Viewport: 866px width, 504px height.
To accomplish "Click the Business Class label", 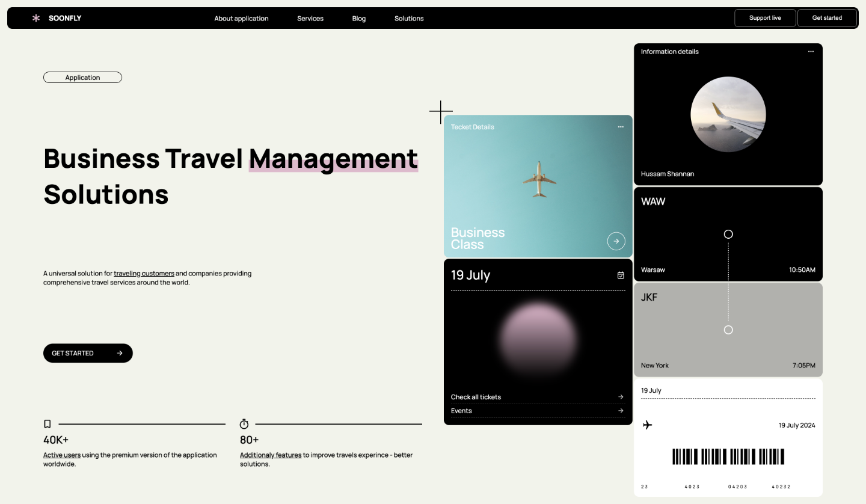I will [478, 239].
